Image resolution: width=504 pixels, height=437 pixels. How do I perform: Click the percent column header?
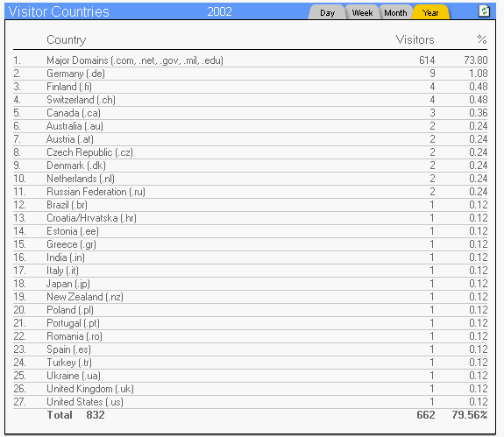tap(481, 39)
